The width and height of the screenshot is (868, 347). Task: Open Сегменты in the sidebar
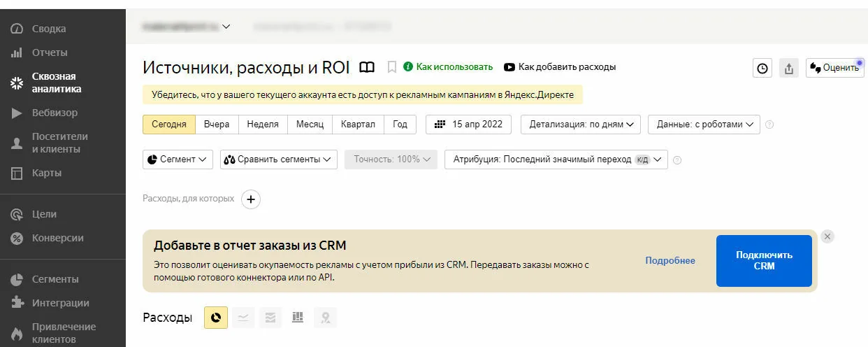55,279
